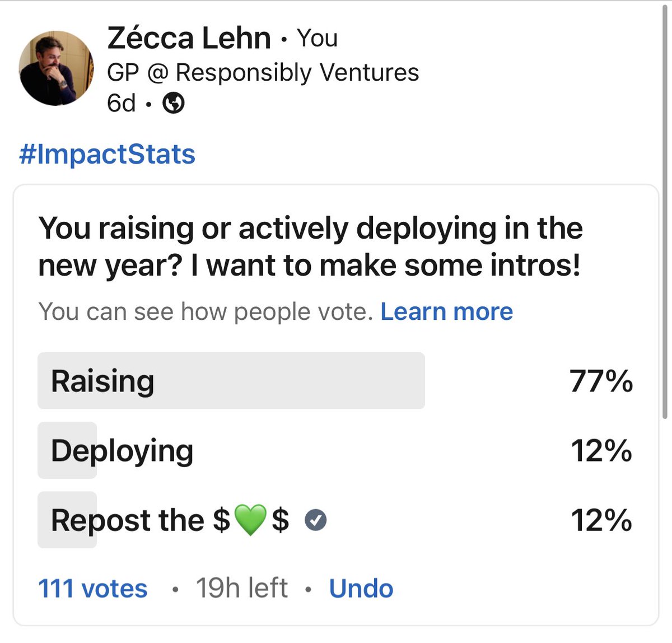Click the selected-vote checkmark icon
Screen dimensions: 672x643
coord(315,520)
